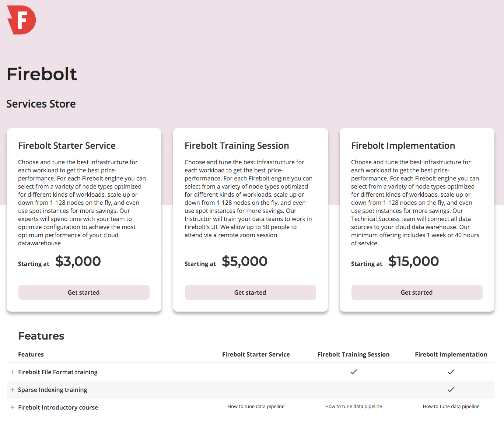The width and height of the screenshot is (504, 428).
Task: Click File Format checkmark under Implementation column
Action: tap(451, 372)
